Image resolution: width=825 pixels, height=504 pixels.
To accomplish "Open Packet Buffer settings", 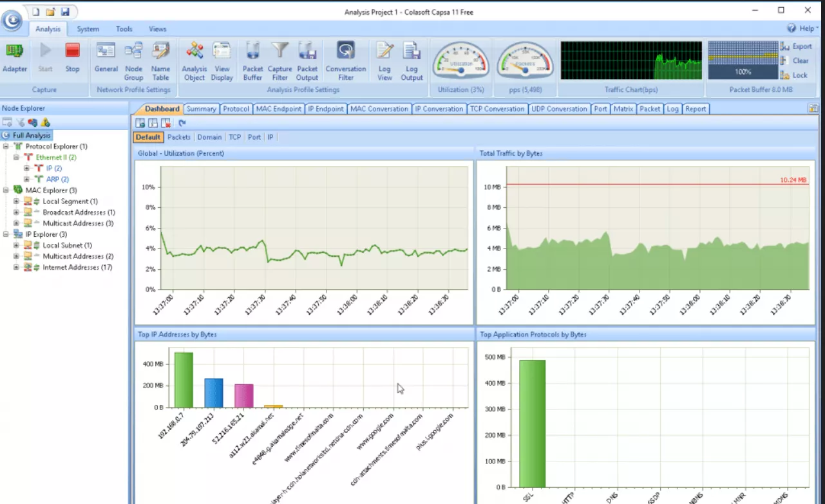I will click(x=252, y=62).
